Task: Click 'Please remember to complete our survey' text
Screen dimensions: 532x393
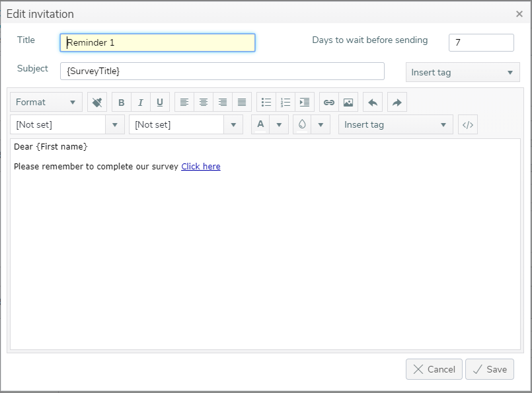Action: pyautogui.click(x=96, y=167)
